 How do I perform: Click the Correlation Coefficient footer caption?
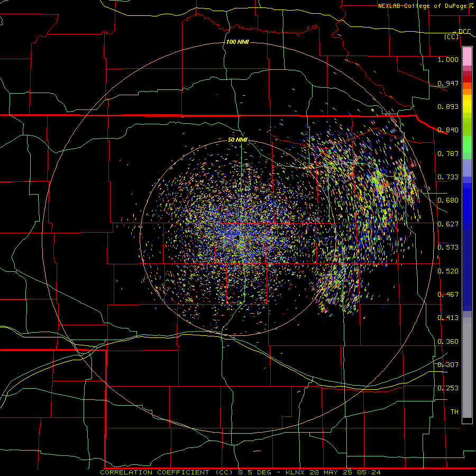point(240,472)
